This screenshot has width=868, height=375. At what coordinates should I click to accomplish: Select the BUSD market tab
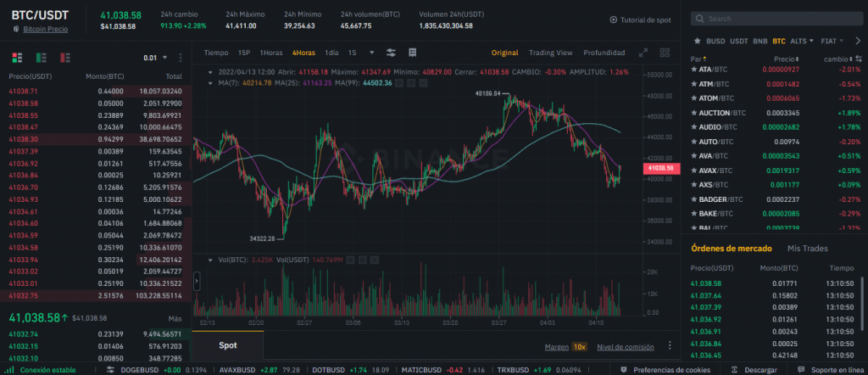point(715,41)
